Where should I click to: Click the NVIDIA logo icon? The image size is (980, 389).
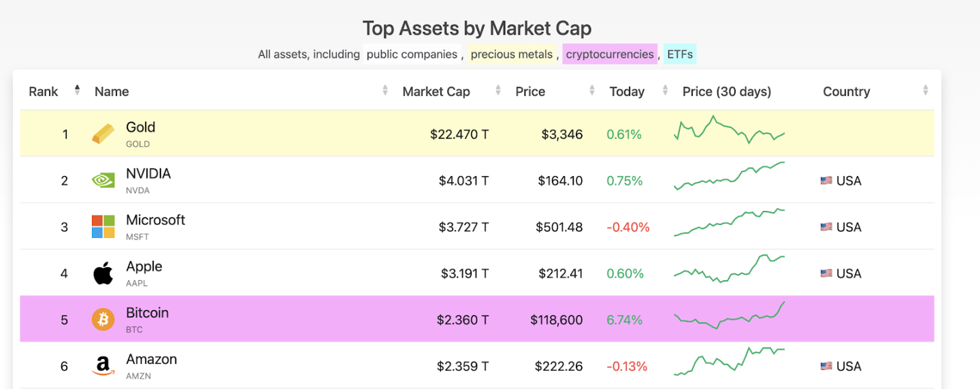pyautogui.click(x=103, y=180)
